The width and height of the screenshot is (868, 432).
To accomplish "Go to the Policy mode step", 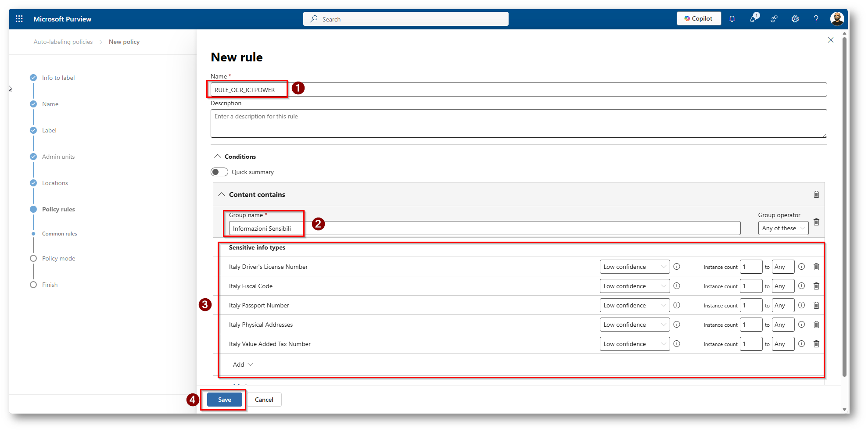I will coord(58,258).
